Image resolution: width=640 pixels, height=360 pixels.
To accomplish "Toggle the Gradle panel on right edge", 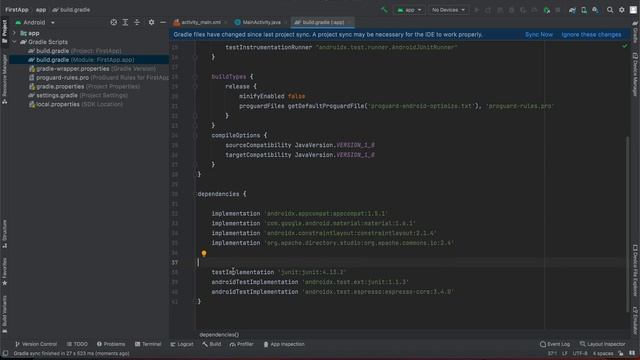I will pos(636,31).
